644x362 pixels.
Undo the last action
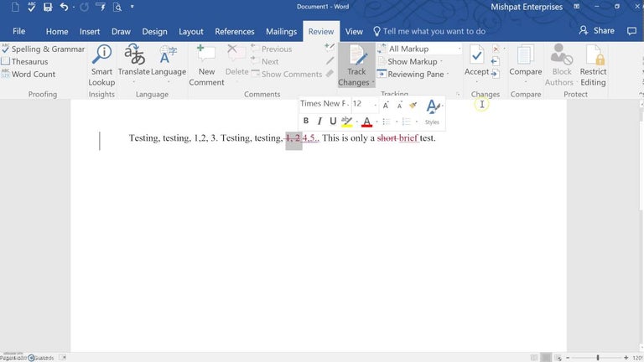pyautogui.click(x=64, y=7)
